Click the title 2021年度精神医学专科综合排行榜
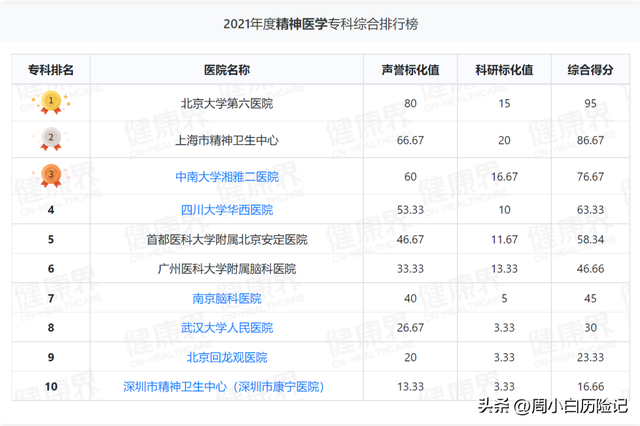Image resolution: width=640 pixels, height=426 pixels. pyautogui.click(x=320, y=24)
